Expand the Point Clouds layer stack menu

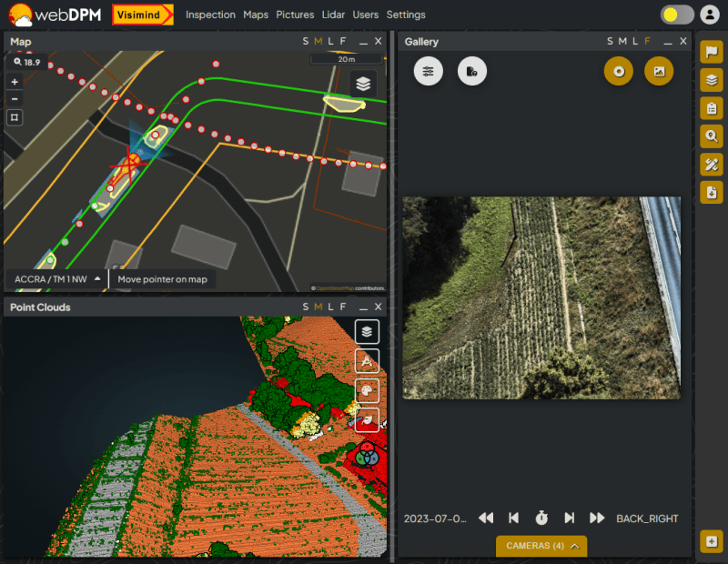pyautogui.click(x=366, y=331)
